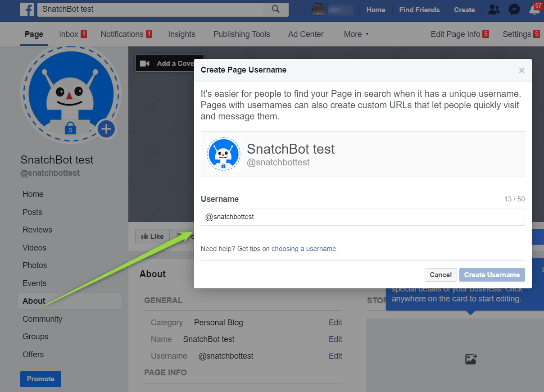Viewport: 544px width, 392px height.
Task: Click the Like button with thumbs-up
Action: pyautogui.click(x=152, y=236)
